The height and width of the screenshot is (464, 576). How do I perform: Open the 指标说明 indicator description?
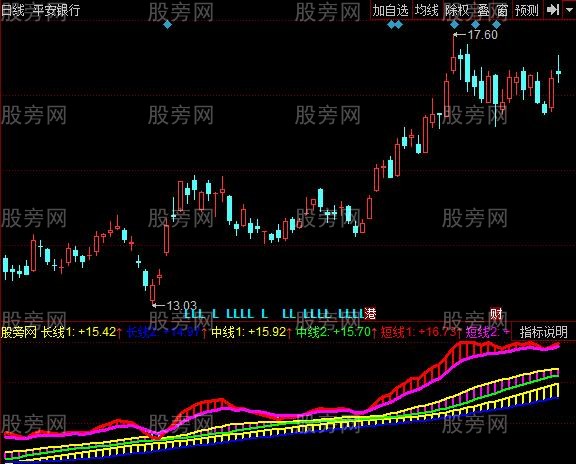point(544,332)
